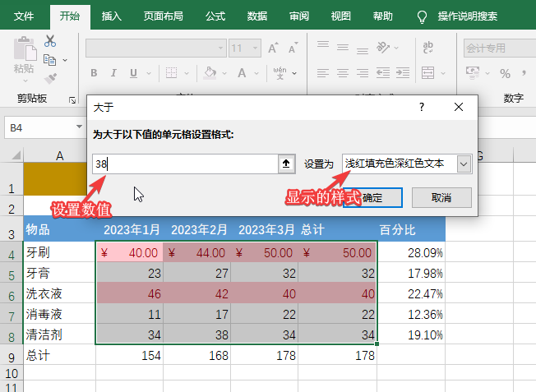The height and width of the screenshot is (392, 536).
Task: Click the Align Right icon
Action: [x=363, y=73]
